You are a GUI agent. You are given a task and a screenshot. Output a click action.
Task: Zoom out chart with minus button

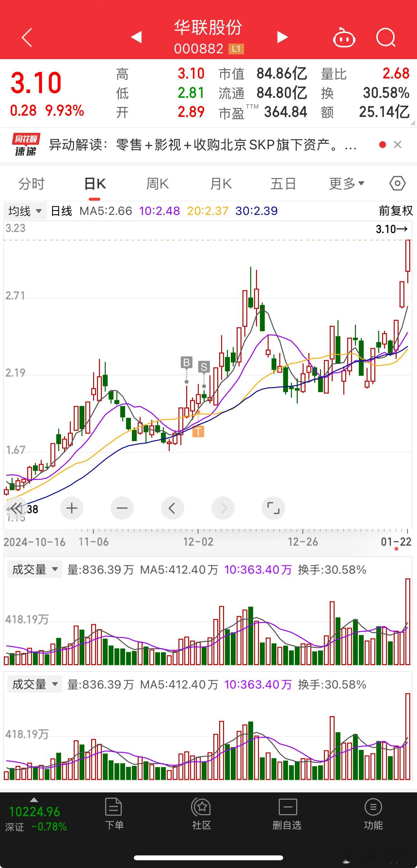(x=122, y=508)
